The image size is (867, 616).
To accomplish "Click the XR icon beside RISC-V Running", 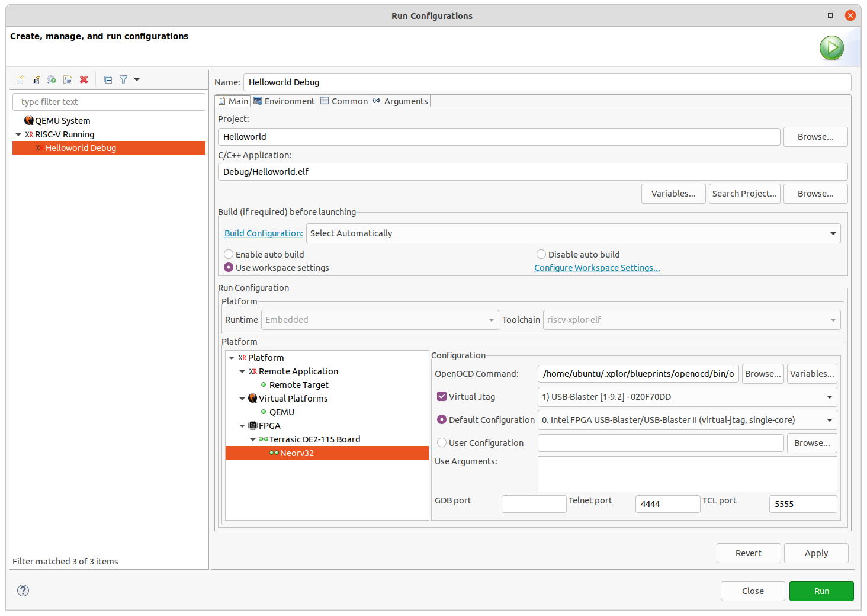I will [x=29, y=134].
